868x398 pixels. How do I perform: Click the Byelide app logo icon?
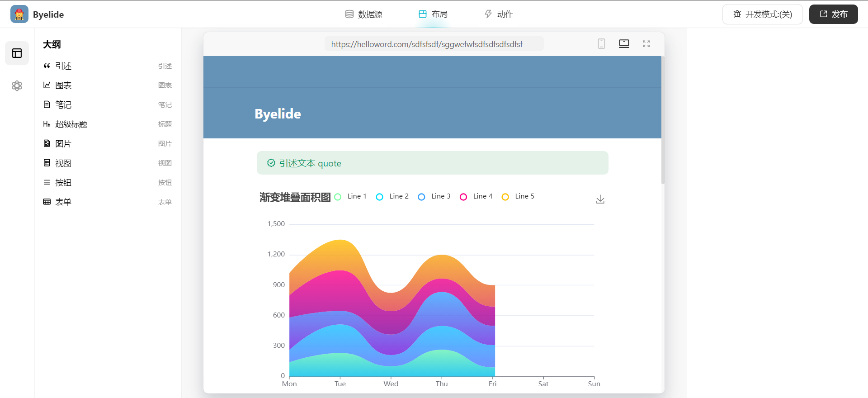[19, 14]
